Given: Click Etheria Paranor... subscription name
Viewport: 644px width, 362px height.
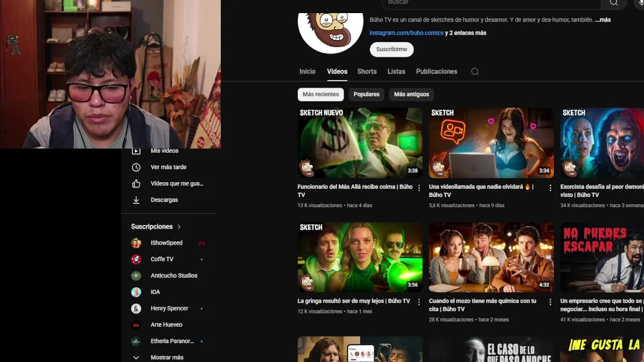Looking at the screenshot, I should click(x=172, y=341).
